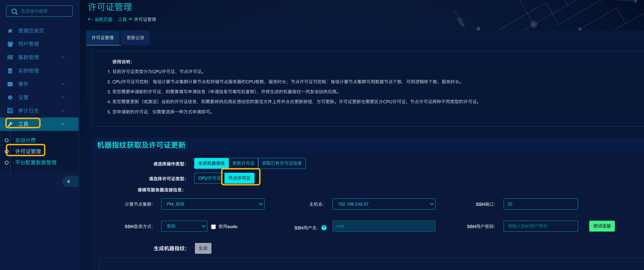Switch to the 更新记录 tab

click(x=135, y=38)
